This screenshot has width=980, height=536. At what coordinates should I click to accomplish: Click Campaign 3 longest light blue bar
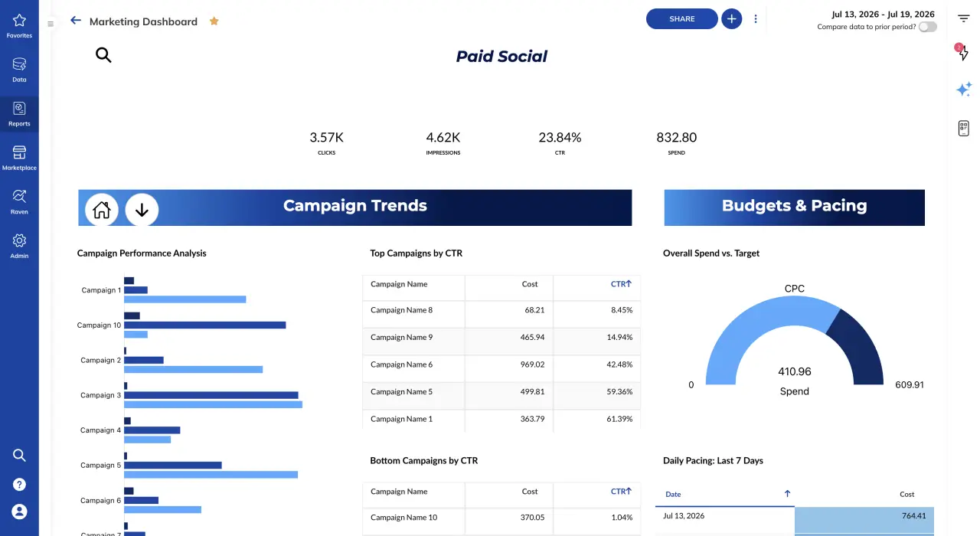213,404
